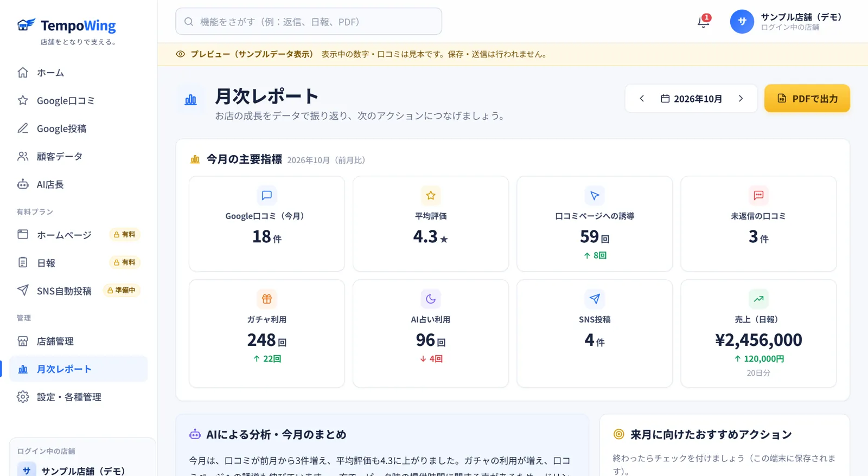868x476 pixels.
Task: Click the 248回 ガチャ利用 value
Action: click(x=266, y=340)
